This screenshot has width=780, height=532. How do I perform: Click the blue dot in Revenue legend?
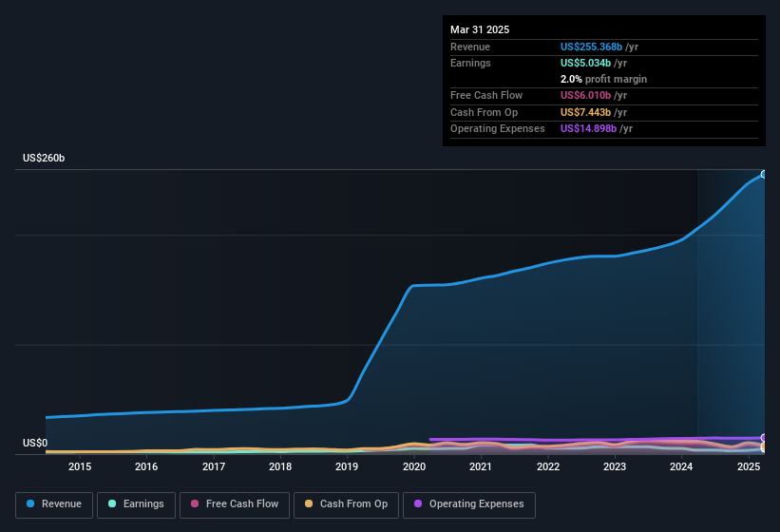click(x=30, y=503)
